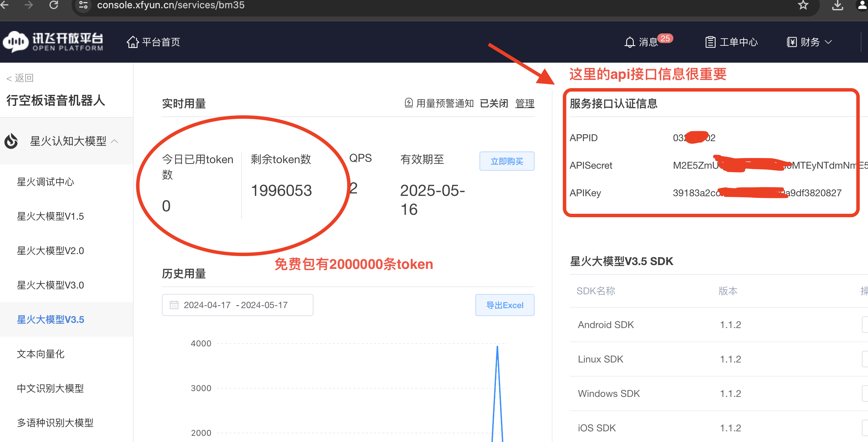Click the house icon for 平台首页

(x=133, y=42)
